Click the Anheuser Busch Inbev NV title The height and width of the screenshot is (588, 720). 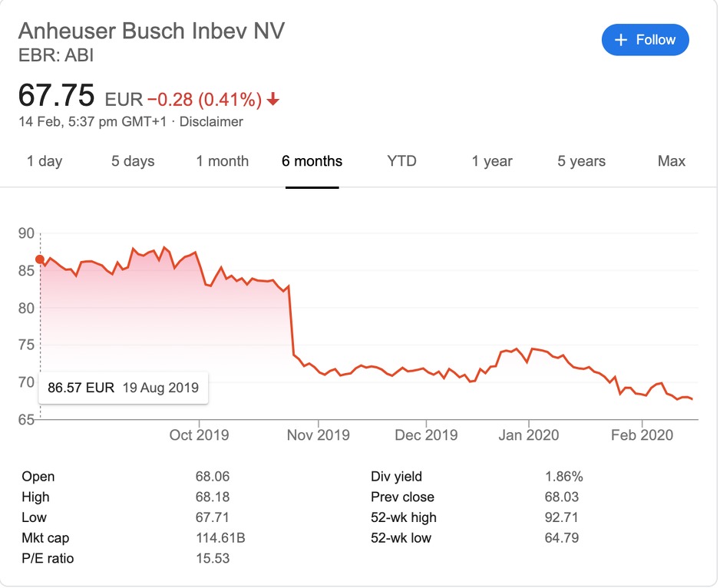pos(151,31)
